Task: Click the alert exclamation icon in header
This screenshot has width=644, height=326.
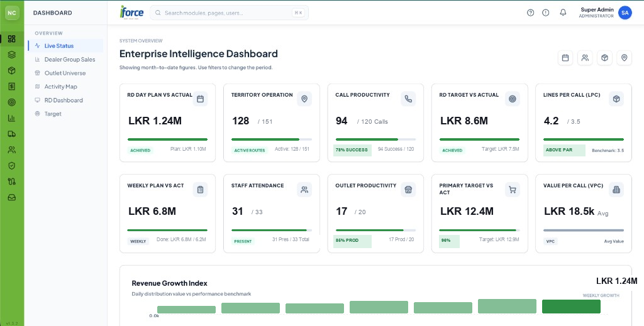Action: pyautogui.click(x=545, y=13)
